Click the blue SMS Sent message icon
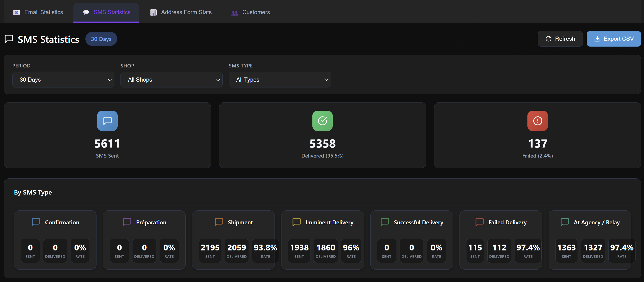 coord(107,121)
